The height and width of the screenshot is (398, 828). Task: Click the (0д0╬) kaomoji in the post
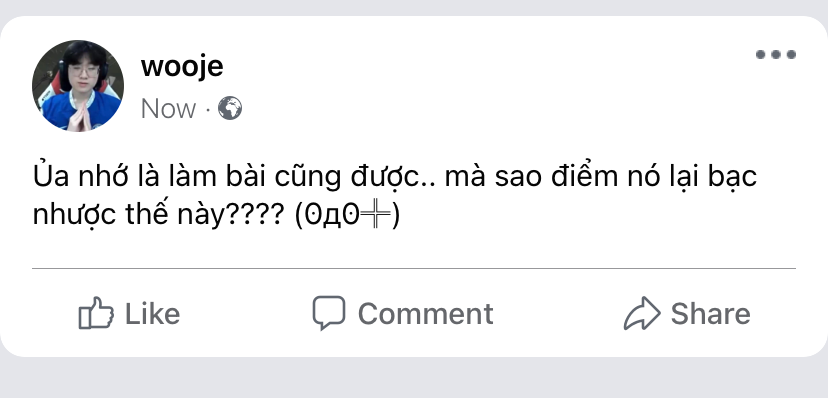[x=347, y=215]
